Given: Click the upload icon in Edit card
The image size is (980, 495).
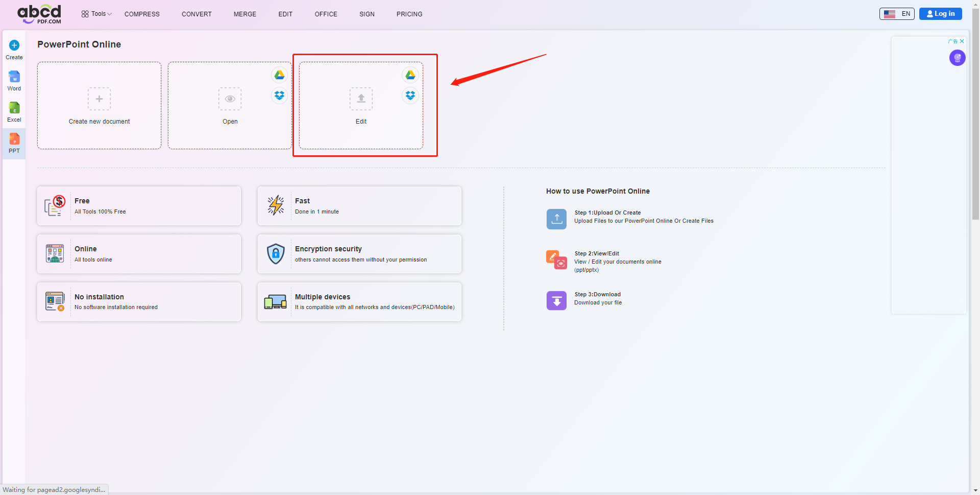Looking at the screenshot, I should pyautogui.click(x=361, y=99).
